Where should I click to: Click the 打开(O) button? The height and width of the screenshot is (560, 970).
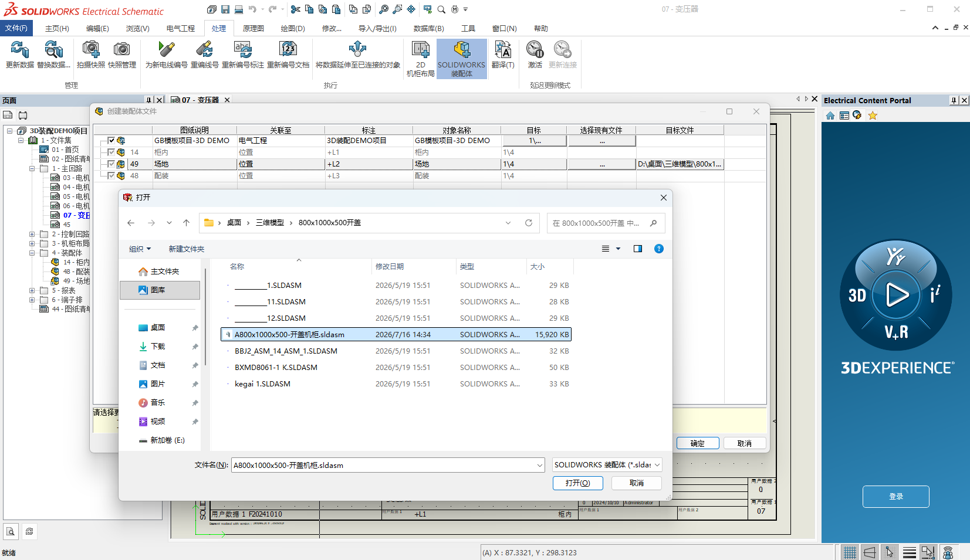click(x=578, y=483)
